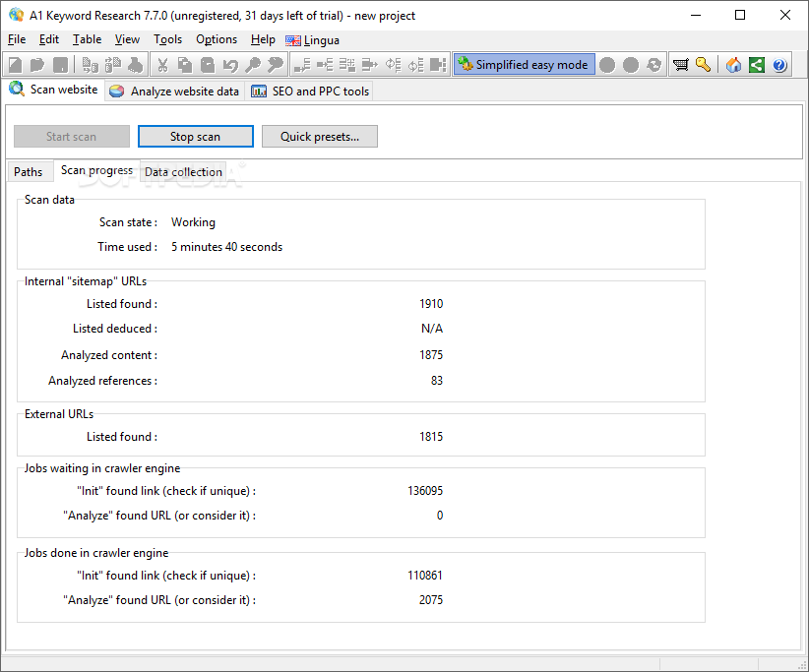Image resolution: width=809 pixels, height=672 pixels.
Task: Open the Lingua language menu
Action: [x=312, y=40]
